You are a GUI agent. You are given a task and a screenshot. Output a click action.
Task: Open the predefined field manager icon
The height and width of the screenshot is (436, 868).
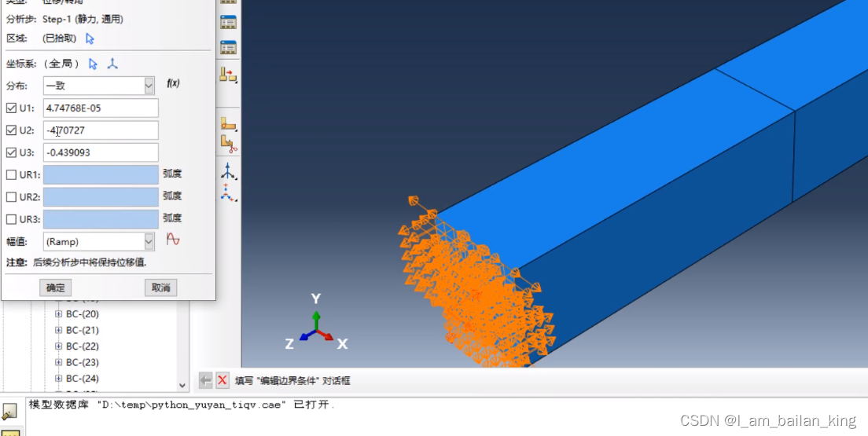(x=228, y=22)
